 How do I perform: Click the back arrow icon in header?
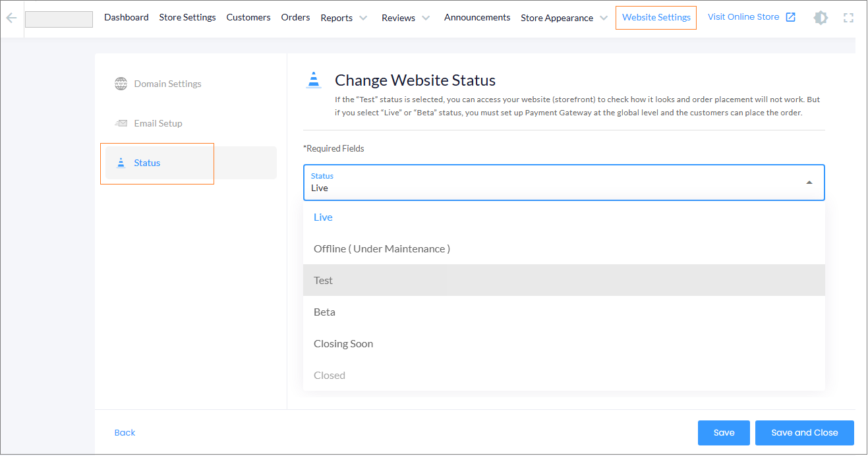(x=11, y=18)
